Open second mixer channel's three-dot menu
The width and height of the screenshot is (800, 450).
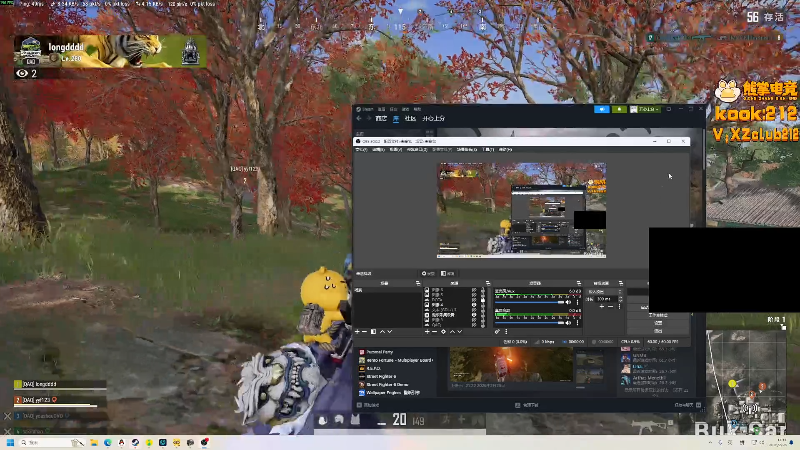point(577,322)
